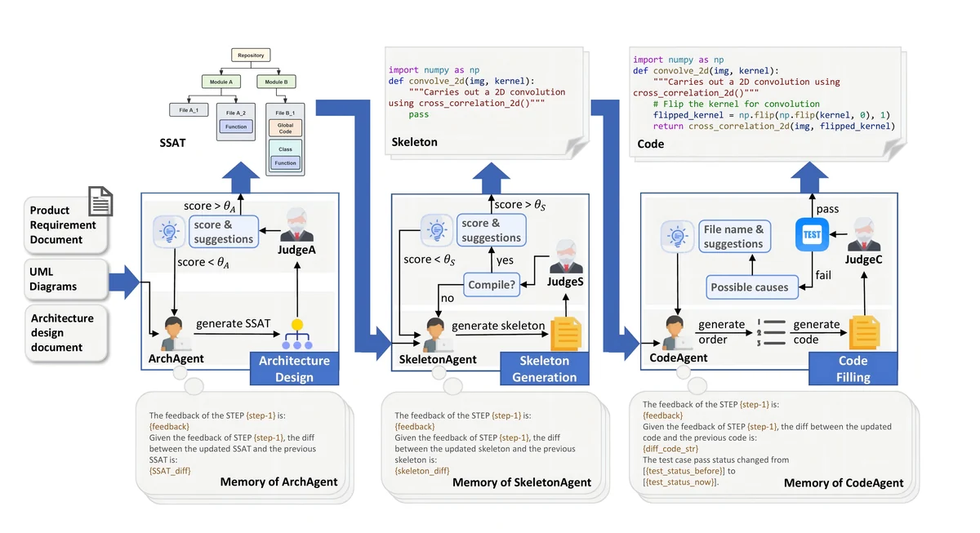The image size is (980, 533).
Task: Select the File B_1 node
Action: (x=285, y=139)
